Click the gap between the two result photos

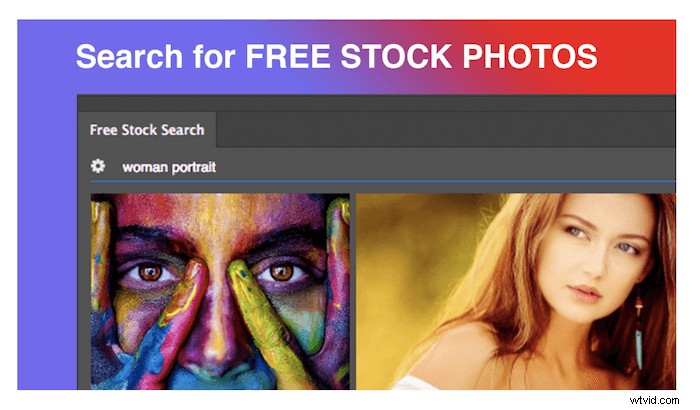click(353, 291)
